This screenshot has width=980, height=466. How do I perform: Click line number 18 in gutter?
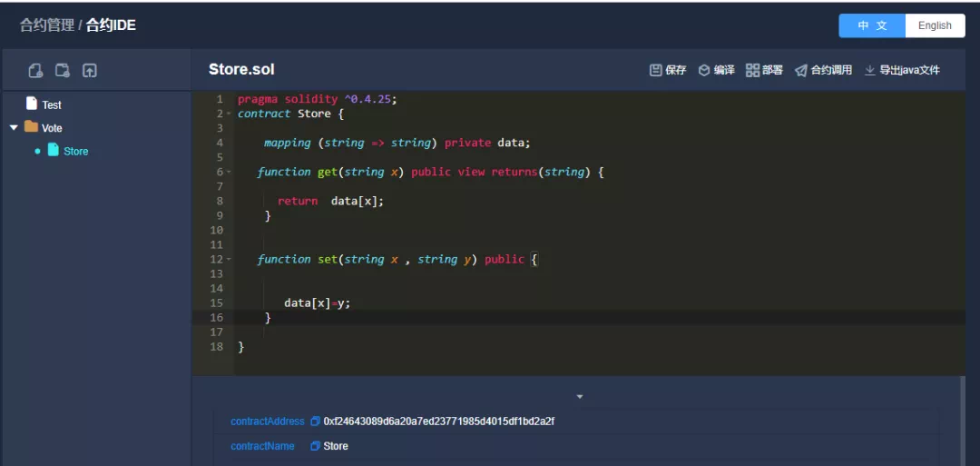point(216,346)
